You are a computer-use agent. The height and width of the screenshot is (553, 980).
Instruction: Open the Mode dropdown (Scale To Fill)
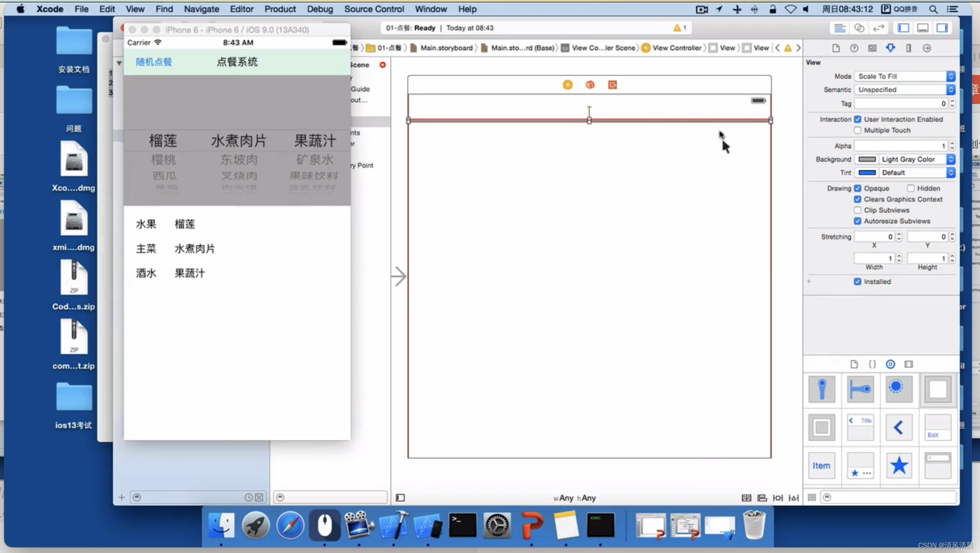tap(905, 76)
